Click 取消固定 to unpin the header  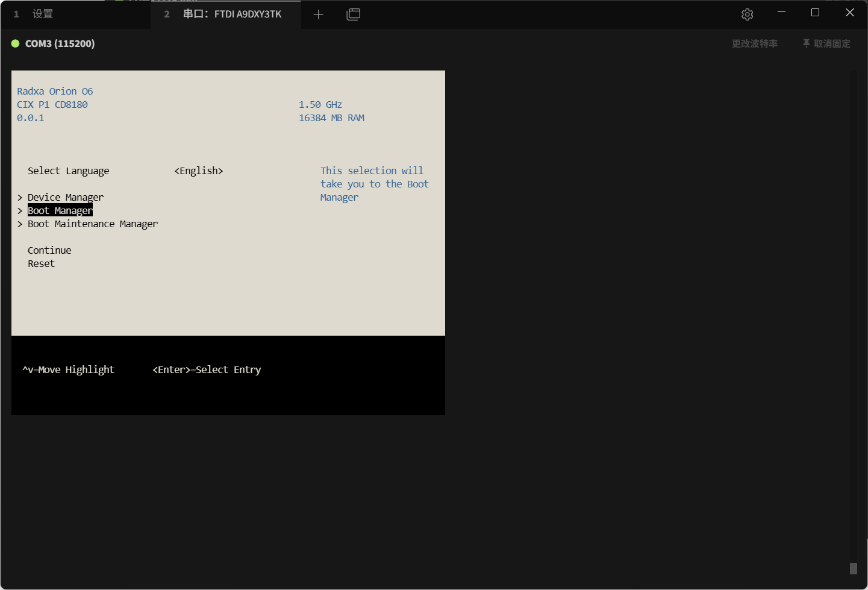(x=826, y=43)
